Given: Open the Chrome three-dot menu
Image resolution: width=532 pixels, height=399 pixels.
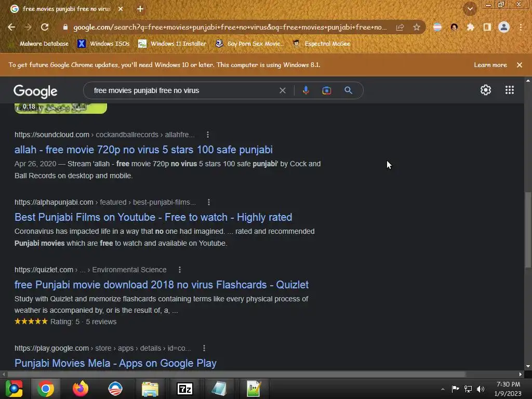Looking at the screenshot, I should coord(521,27).
